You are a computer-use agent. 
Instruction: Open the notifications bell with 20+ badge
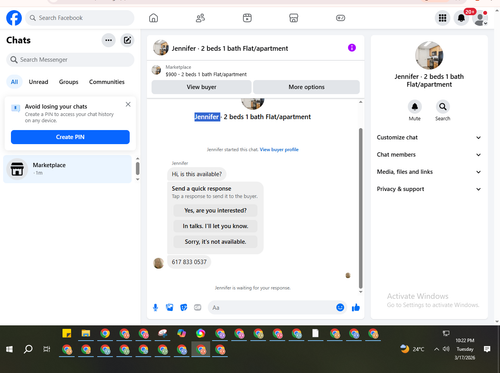461,18
